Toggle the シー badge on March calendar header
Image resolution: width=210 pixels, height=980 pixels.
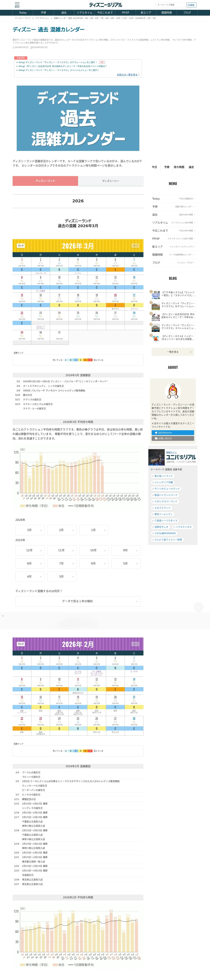pyautogui.click(x=135, y=246)
